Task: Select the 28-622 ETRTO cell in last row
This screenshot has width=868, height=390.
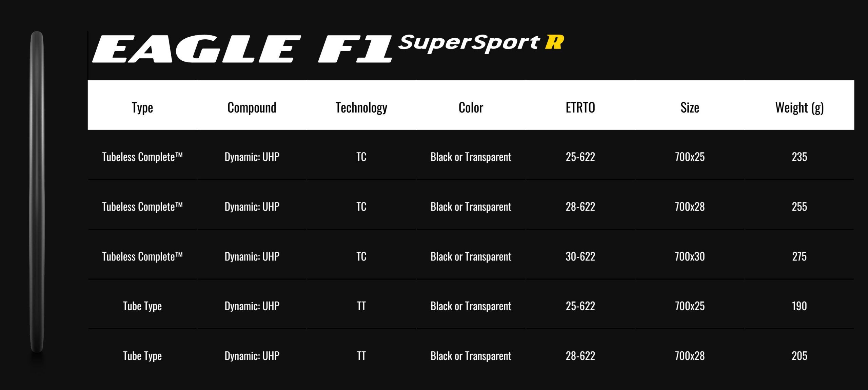Action: point(580,356)
